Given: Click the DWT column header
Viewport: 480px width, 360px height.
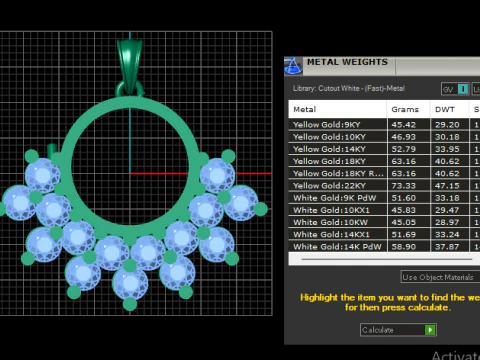Looking at the screenshot, I should tap(450, 109).
